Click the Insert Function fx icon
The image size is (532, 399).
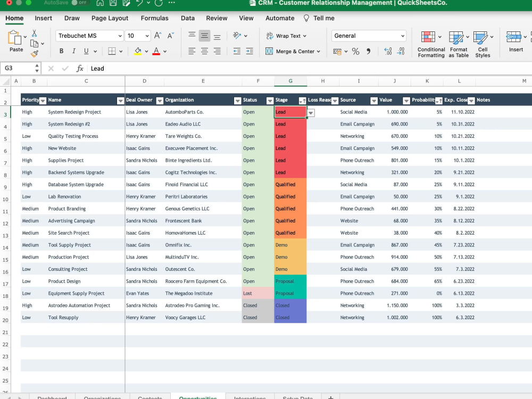tap(80, 69)
